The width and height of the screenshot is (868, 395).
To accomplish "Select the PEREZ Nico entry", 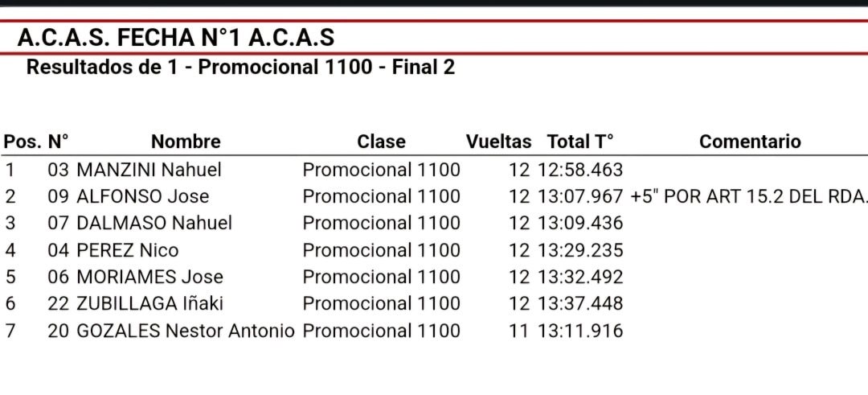I will click(127, 250).
